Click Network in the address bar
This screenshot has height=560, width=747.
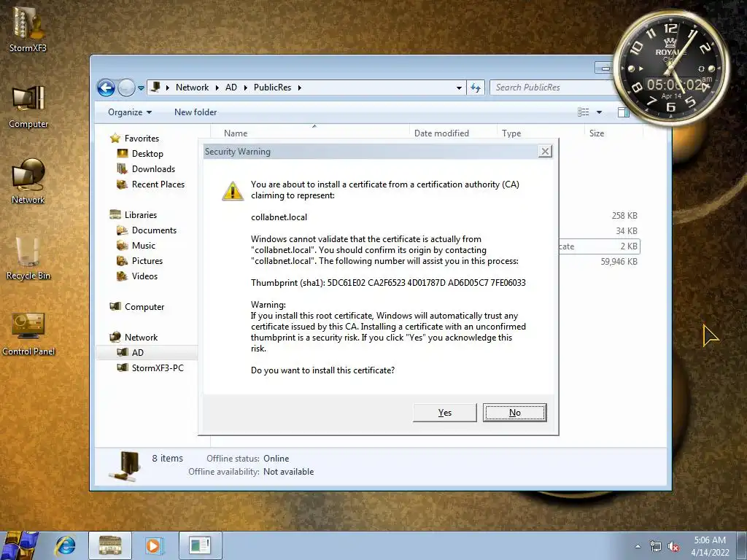(x=192, y=87)
